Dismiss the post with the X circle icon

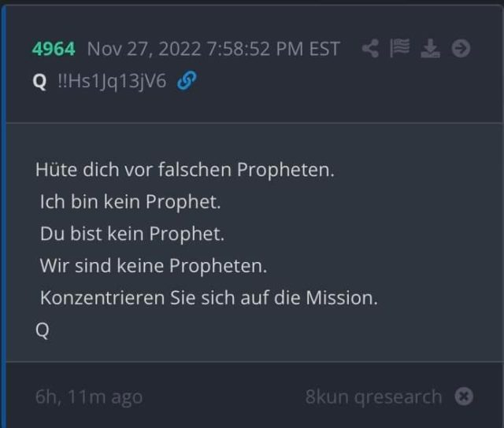pyautogui.click(x=464, y=397)
